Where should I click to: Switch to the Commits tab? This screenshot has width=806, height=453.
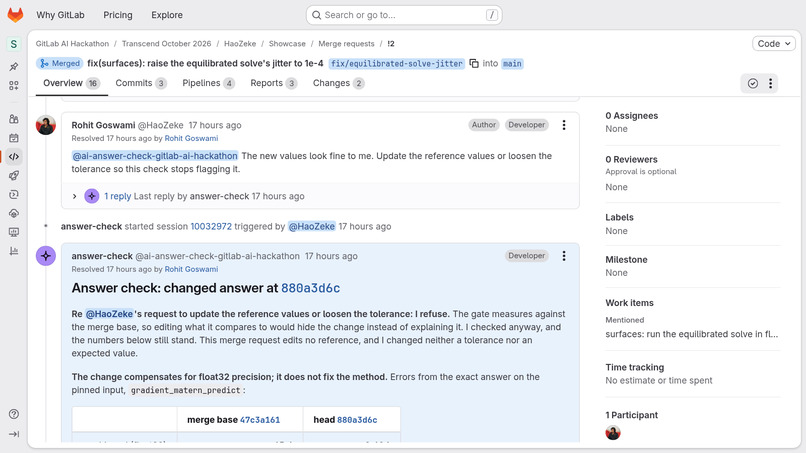click(x=141, y=83)
